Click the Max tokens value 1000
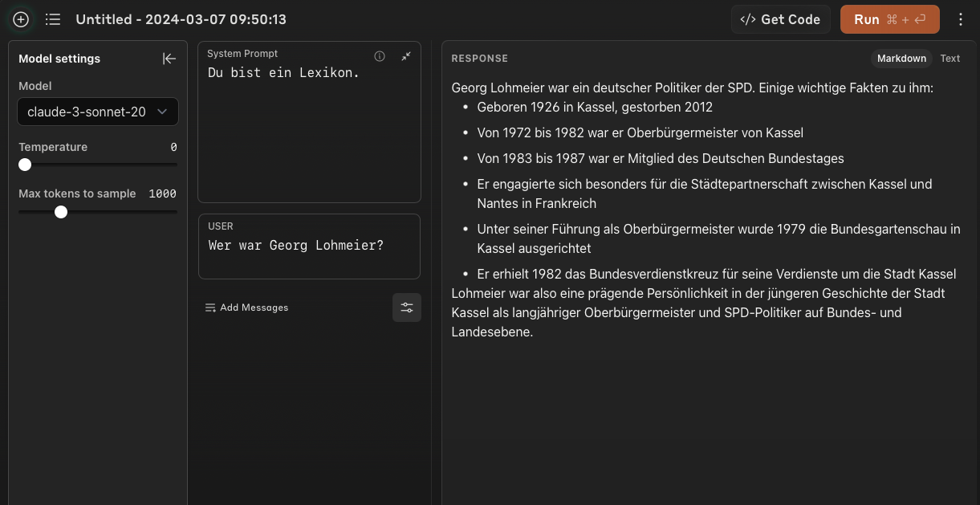The height and width of the screenshot is (505, 980). (162, 193)
